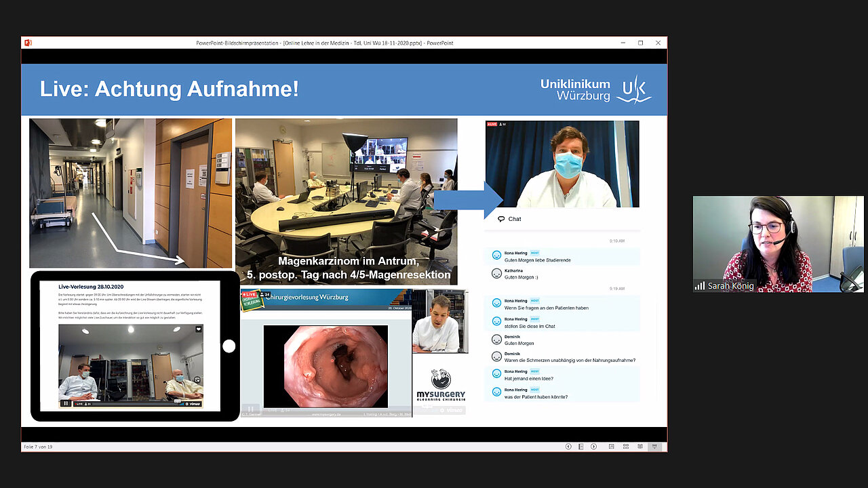Click the MySurgery logo

(x=440, y=384)
